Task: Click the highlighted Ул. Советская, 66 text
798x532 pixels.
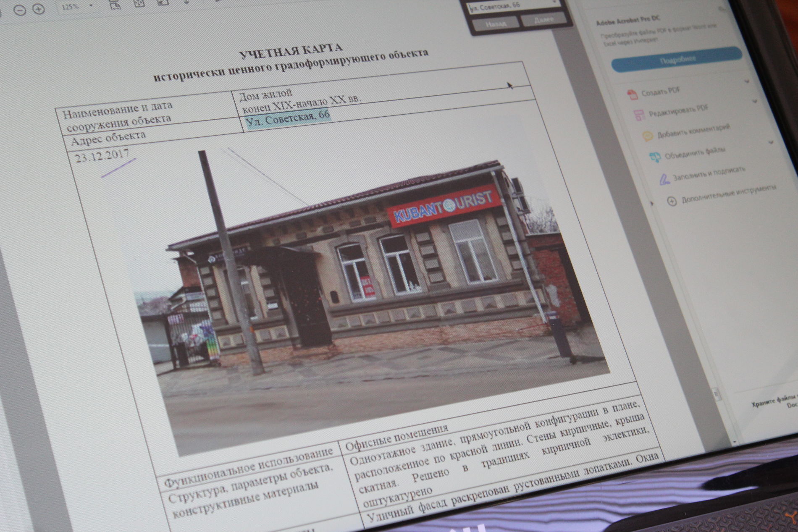Action: pos(288,118)
